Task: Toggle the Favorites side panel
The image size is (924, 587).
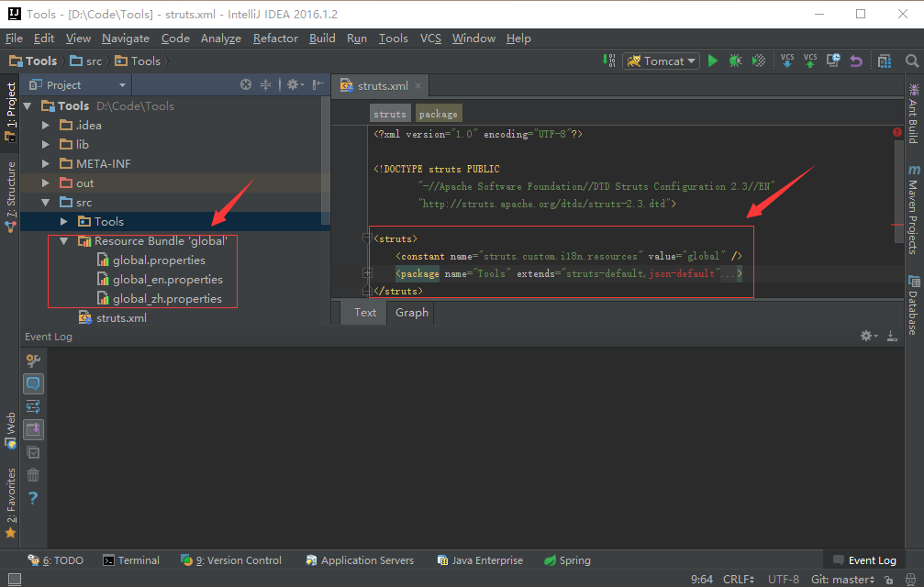Action: (11, 504)
